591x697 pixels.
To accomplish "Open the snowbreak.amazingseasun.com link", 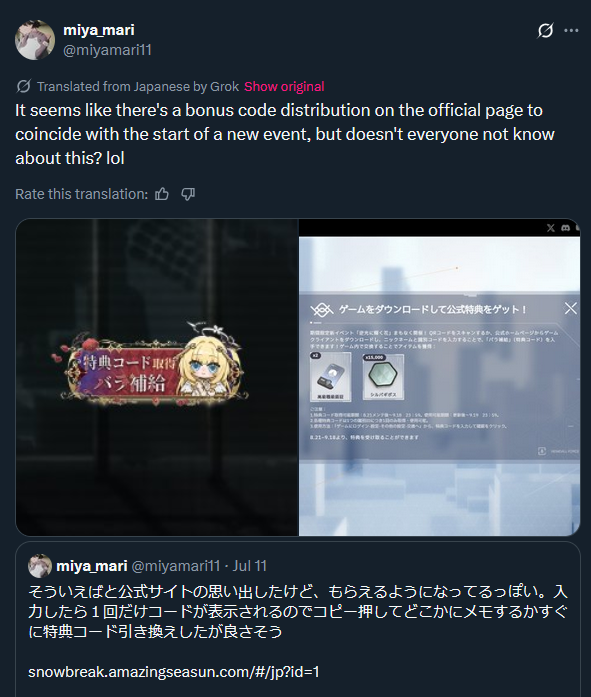I will click(x=174, y=671).
